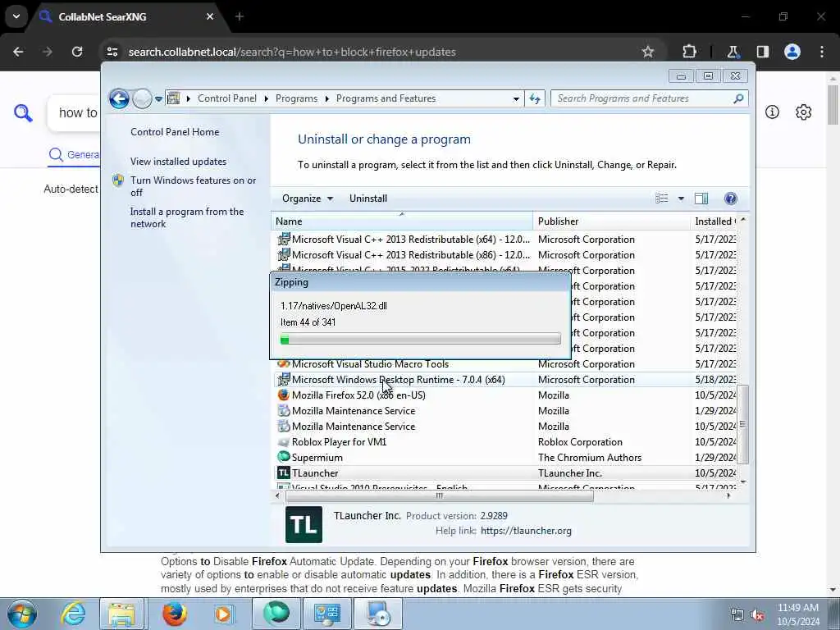Expand address bar history dropdown arrow
840x630 pixels.
pos(516,98)
